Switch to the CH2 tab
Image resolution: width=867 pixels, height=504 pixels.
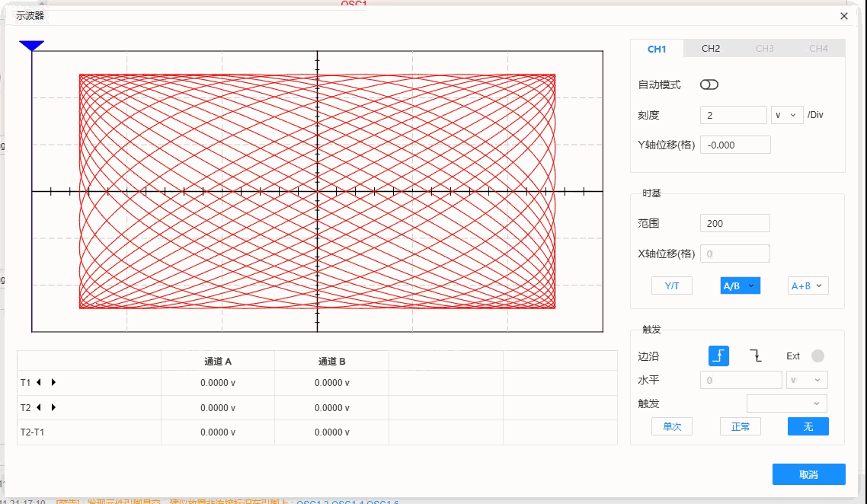pos(711,49)
